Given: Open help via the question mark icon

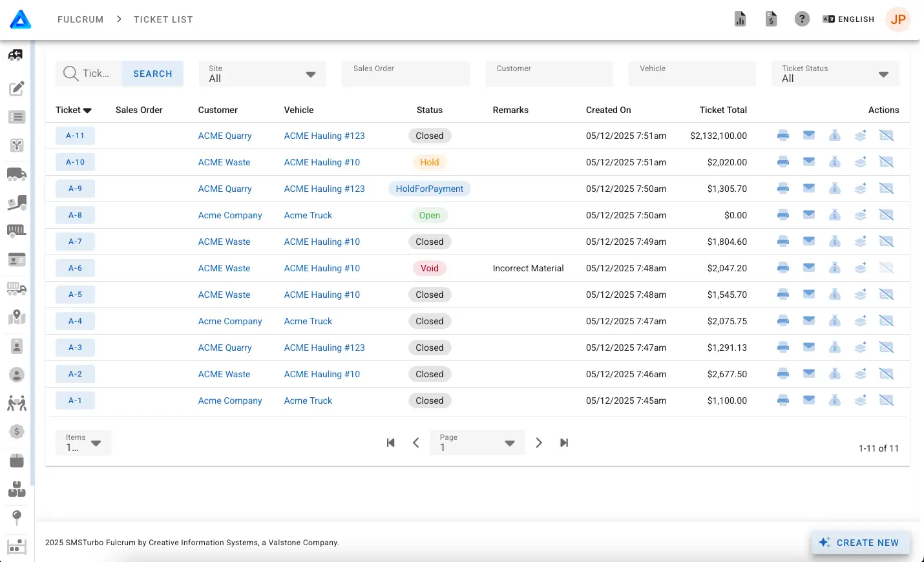Looking at the screenshot, I should (802, 19).
